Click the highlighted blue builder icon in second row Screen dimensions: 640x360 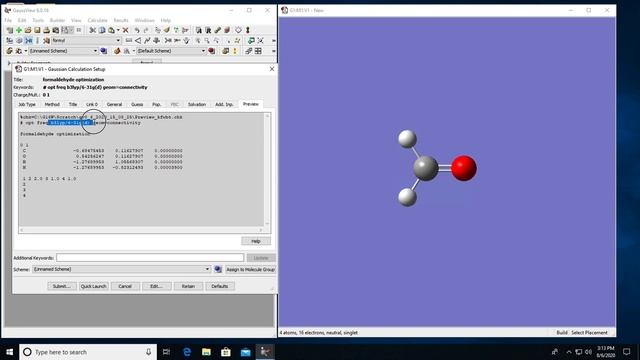click(x=29, y=40)
